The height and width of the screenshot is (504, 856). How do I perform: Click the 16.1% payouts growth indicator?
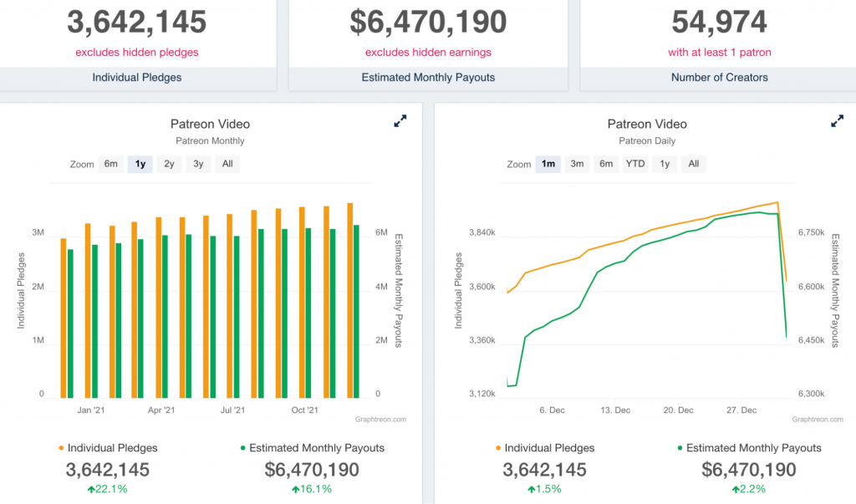(312, 489)
